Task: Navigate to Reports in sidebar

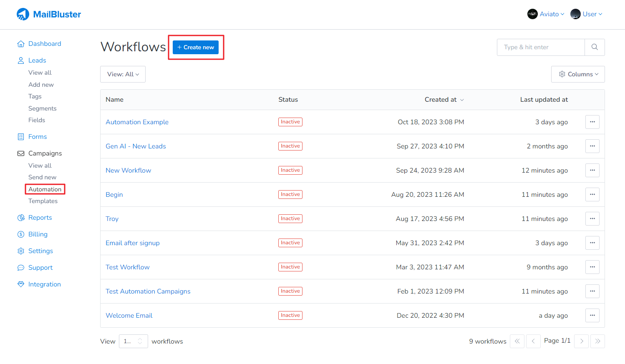Action: (x=40, y=218)
